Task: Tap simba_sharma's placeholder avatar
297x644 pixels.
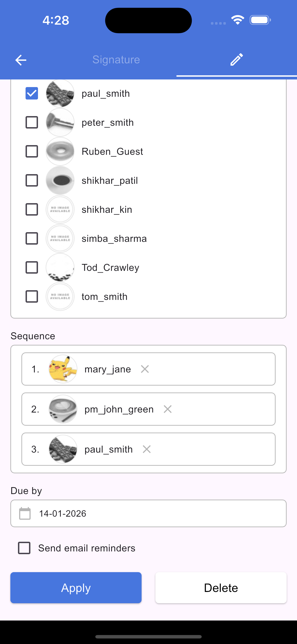Action: tap(60, 238)
